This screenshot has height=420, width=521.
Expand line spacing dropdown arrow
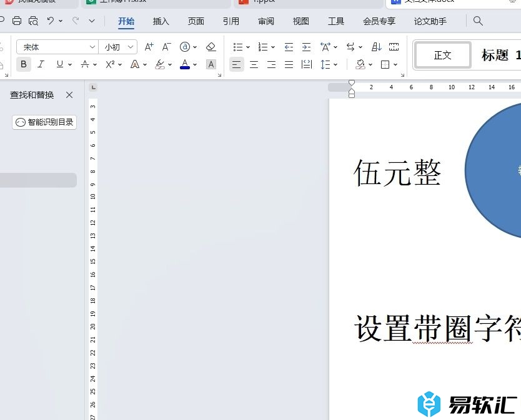click(335, 64)
